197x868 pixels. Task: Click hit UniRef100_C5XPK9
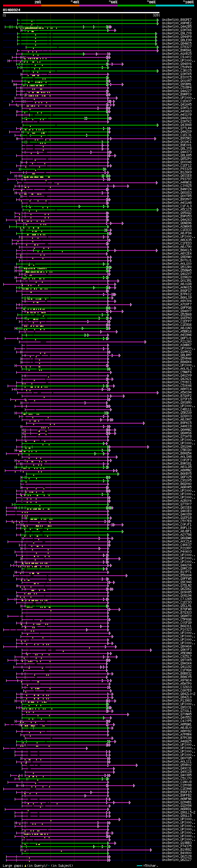177,67
